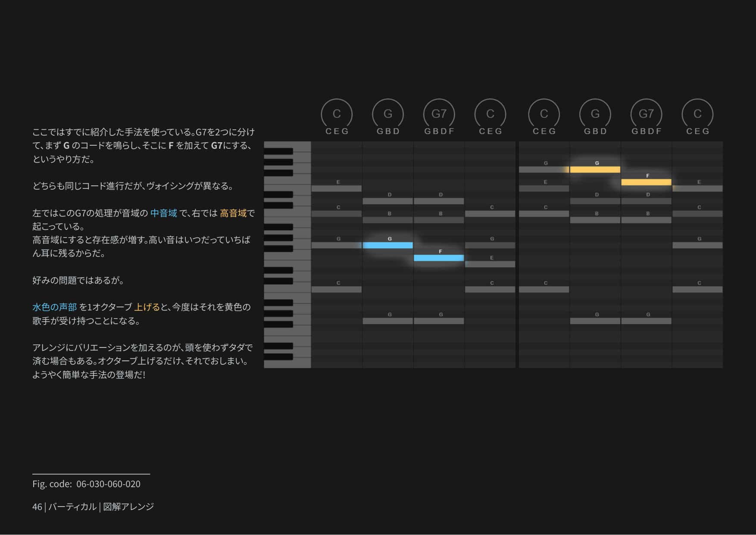756x535 pixels.
Task: Click the blue text 水色の声部
Action: click(54, 307)
